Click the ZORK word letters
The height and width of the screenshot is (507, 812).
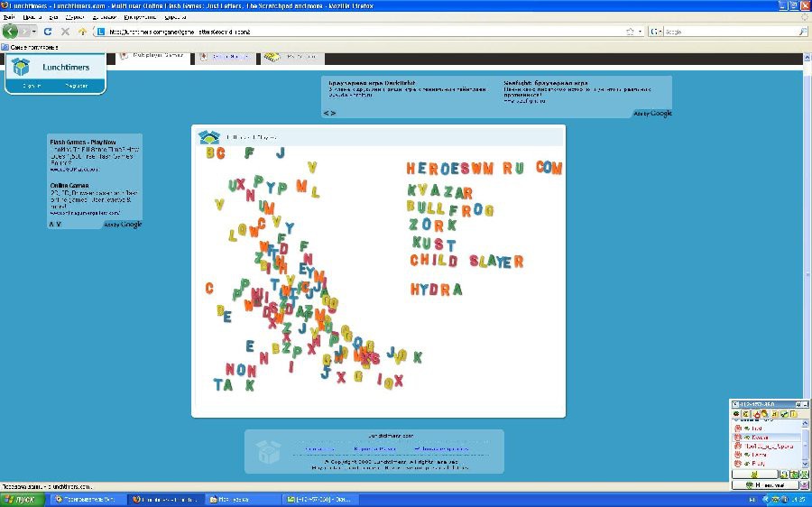pos(433,225)
